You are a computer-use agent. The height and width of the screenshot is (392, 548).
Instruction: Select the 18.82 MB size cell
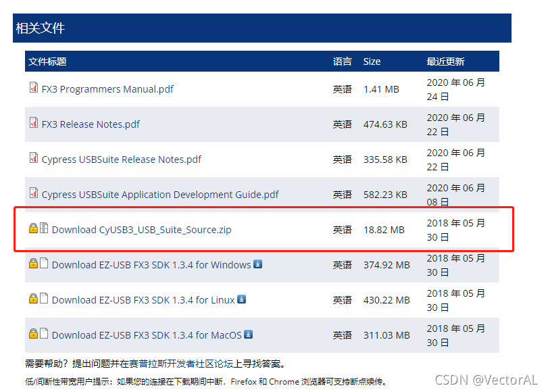(384, 230)
